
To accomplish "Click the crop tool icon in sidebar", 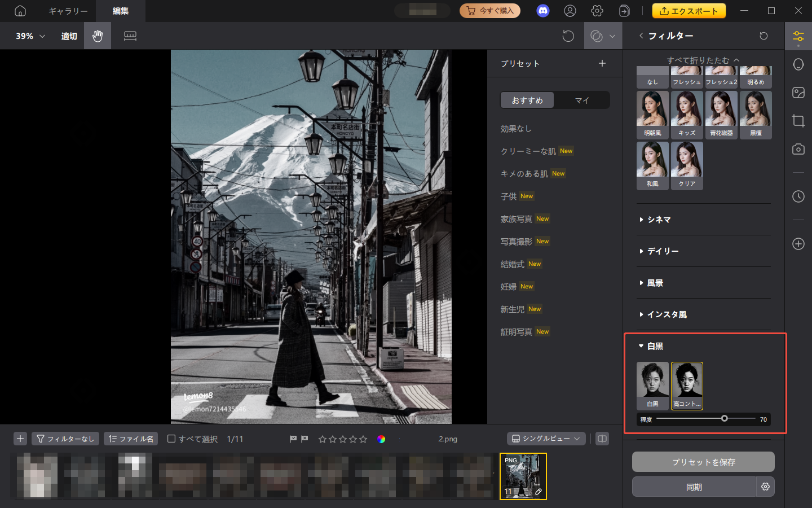I will 798,121.
